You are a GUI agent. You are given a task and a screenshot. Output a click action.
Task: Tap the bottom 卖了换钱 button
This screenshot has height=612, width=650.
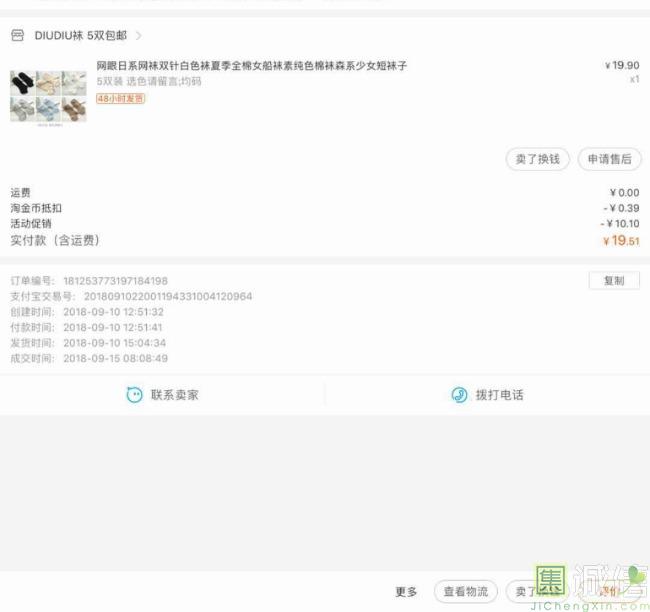[x=538, y=592]
